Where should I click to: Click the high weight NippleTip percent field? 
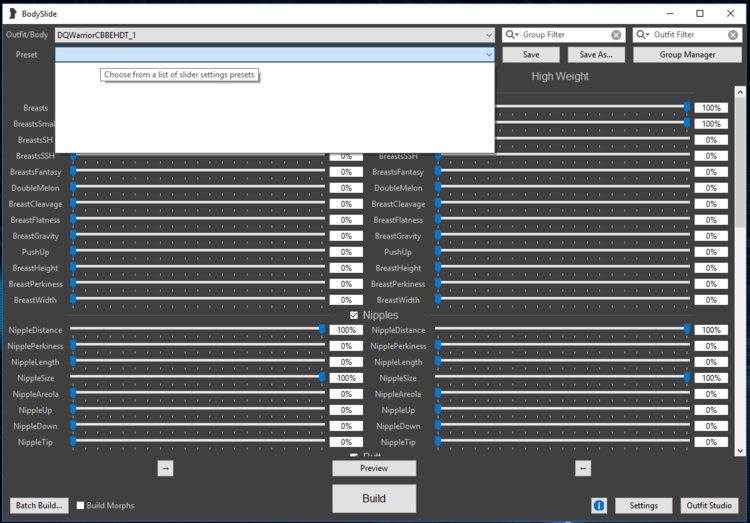711,442
